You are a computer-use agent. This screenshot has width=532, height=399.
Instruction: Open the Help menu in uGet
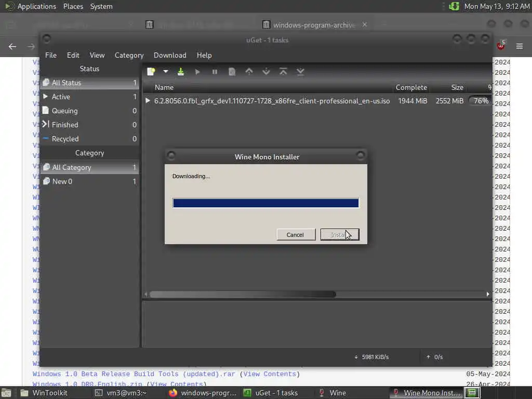coord(204,55)
